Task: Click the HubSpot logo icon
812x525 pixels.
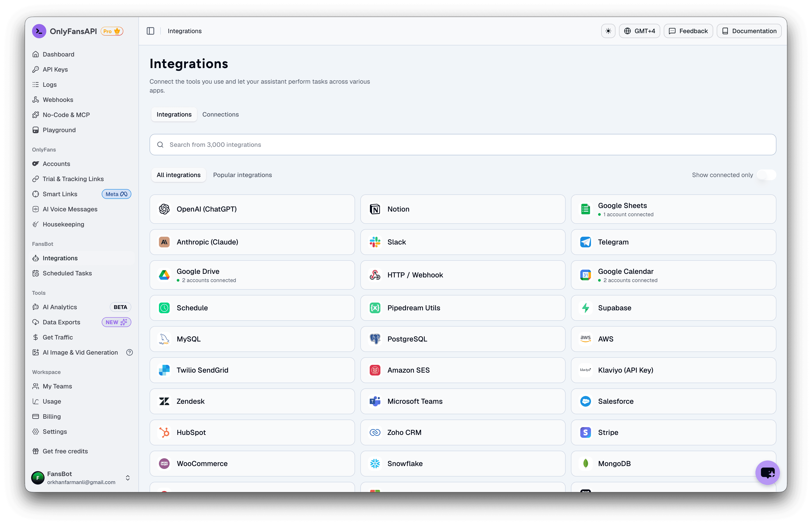Action: 164,432
